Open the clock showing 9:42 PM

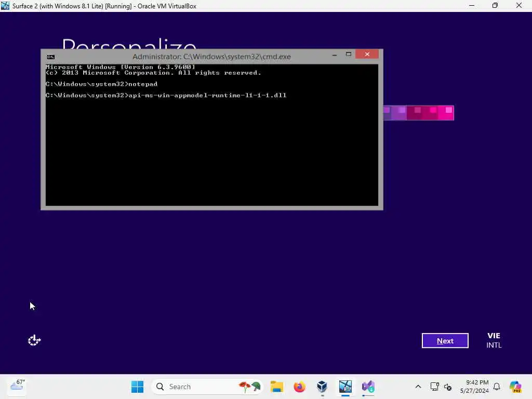pos(474,387)
